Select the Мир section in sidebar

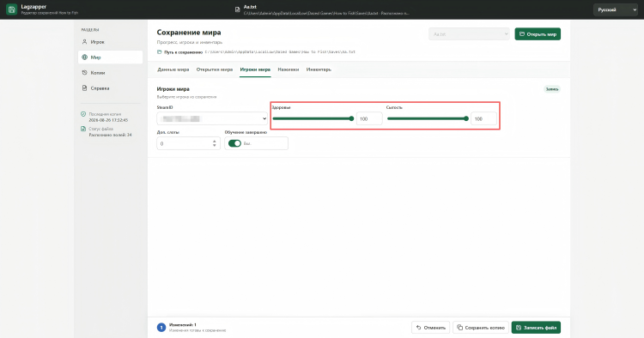110,57
